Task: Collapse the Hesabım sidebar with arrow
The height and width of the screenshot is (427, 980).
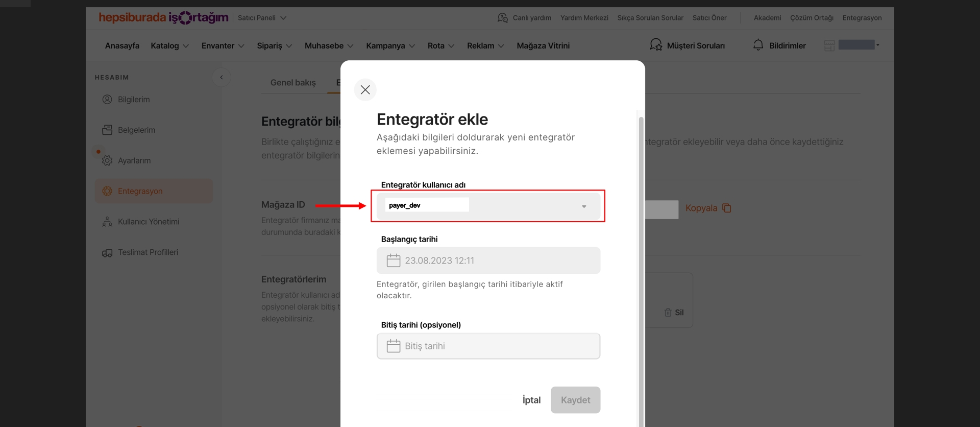Action: click(222, 78)
